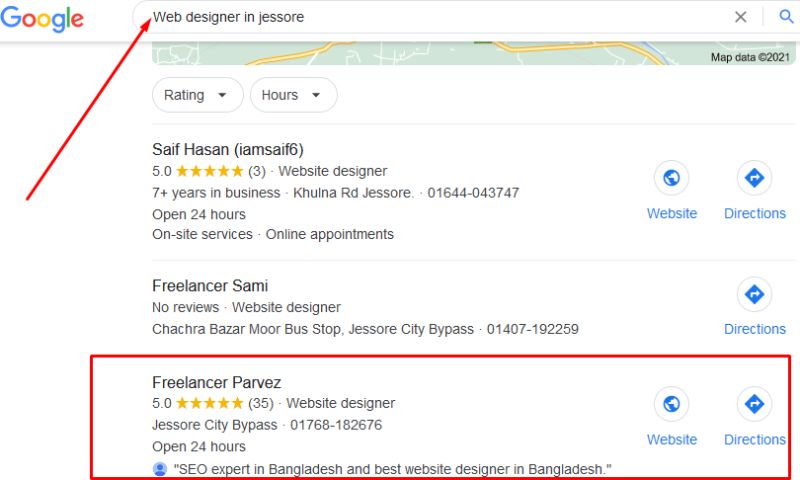Open the Saif Hasan (iamsaif6) listing
The width and height of the screenshot is (800, 480).
227,150
